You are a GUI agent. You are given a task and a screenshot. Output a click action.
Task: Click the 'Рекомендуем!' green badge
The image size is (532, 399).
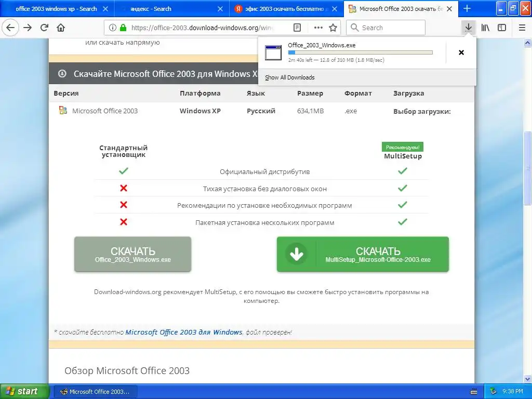[x=403, y=147]
